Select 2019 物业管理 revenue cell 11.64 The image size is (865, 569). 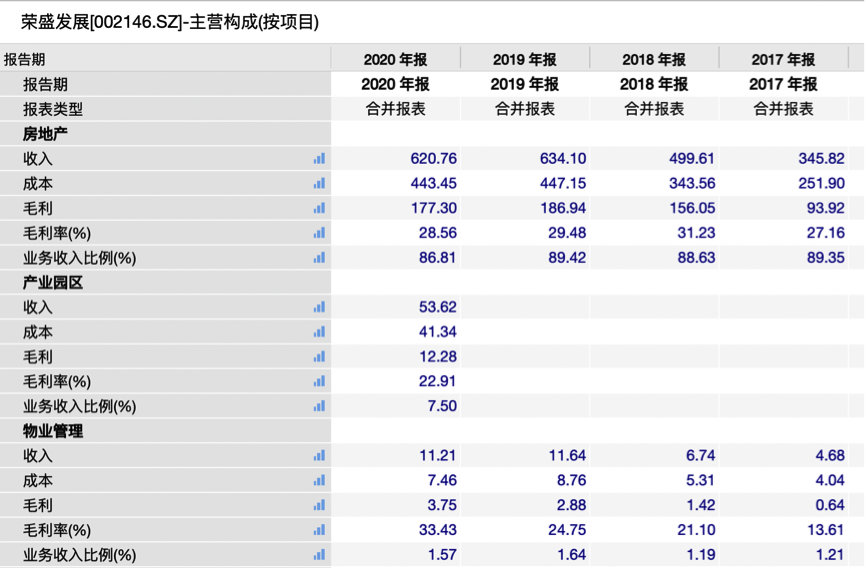point(566,455)
